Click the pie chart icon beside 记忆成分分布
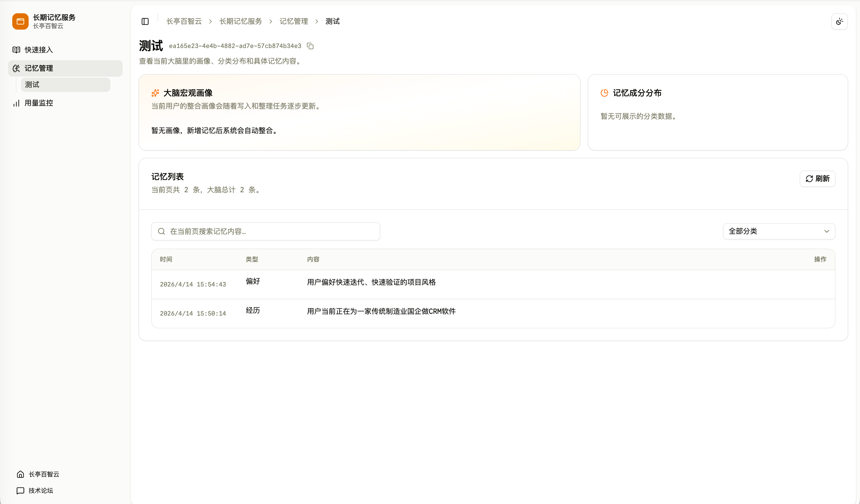The height and width of the screenshot is (504, 860). coord(605,93)
